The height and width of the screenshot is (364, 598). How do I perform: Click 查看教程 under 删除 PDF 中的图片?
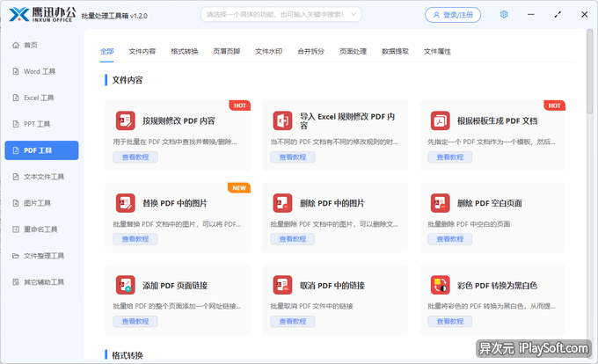pyautogui.click(x=293, y=239)
